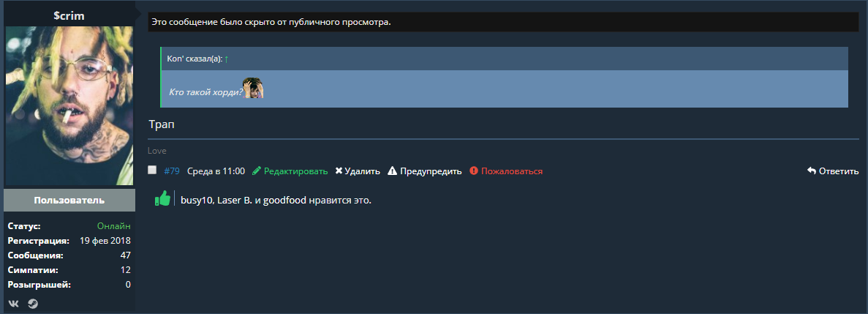Click the quote author Коп' сказал(а):
This screenshot has height=314, width=868.
195,59
